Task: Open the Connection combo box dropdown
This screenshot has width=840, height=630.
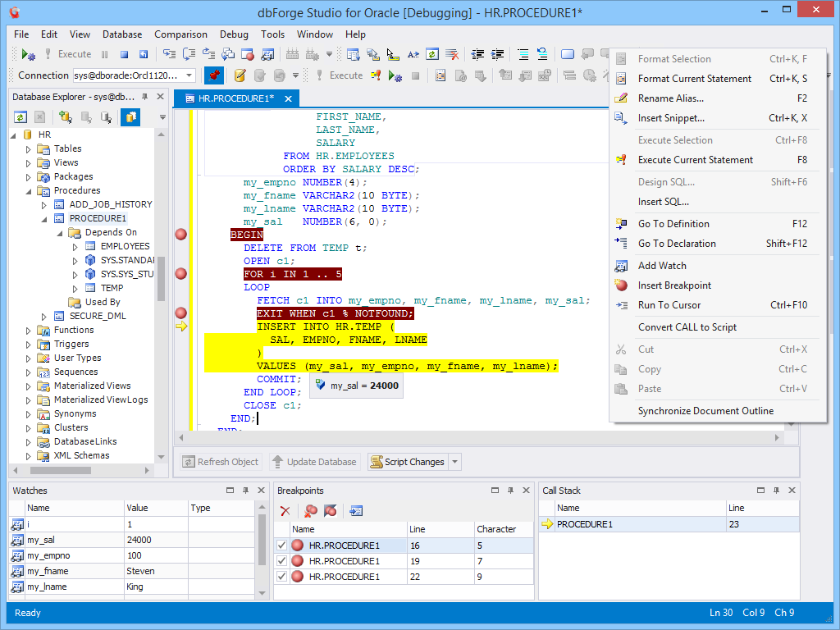Action: pyautogui.click(x=189, y=75)
